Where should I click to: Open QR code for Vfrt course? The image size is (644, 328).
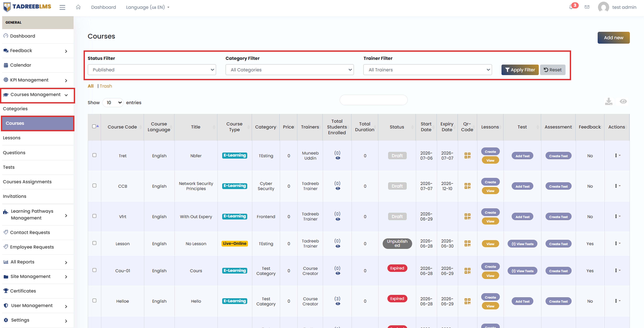[x=467, y=216]
